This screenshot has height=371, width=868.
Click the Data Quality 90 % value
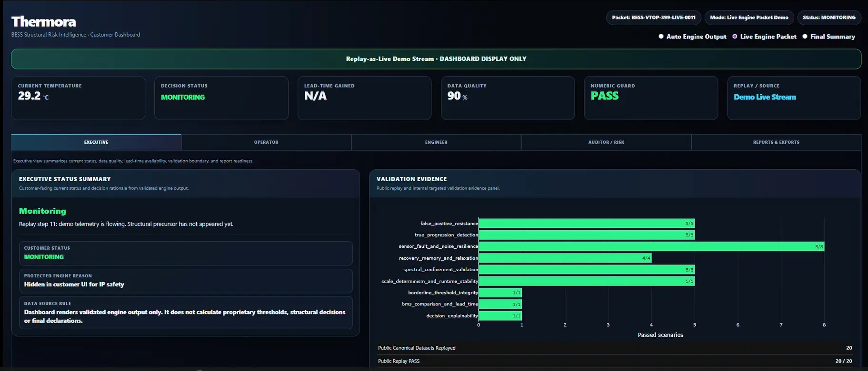click(457, 96)
